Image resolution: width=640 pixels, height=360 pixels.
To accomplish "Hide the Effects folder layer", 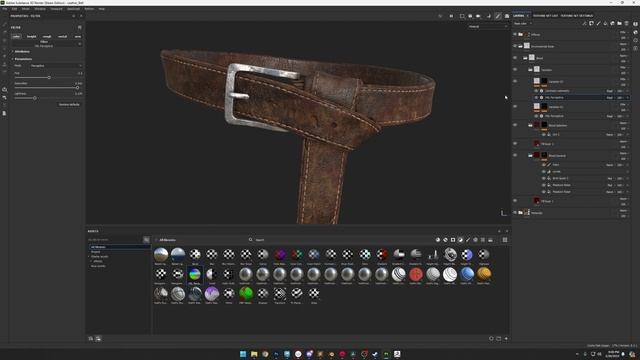I will tap(515, 34).
